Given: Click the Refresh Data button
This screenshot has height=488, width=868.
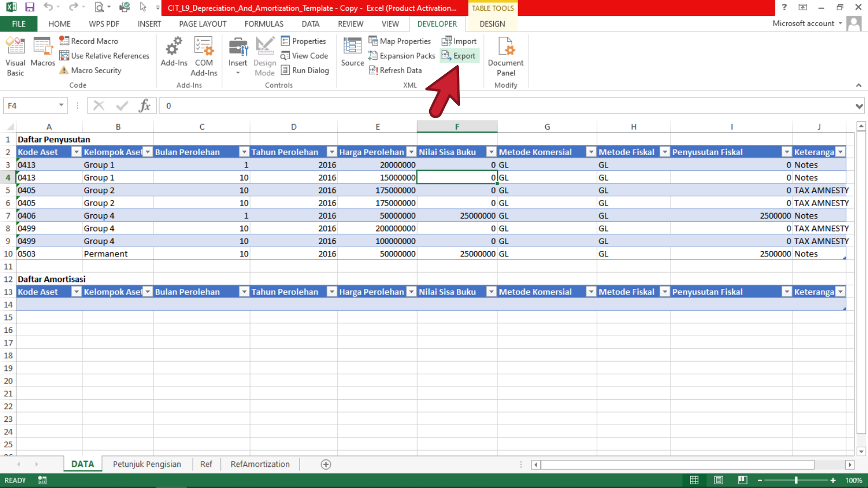Looking at the screenshot, I should click(395, 70).
